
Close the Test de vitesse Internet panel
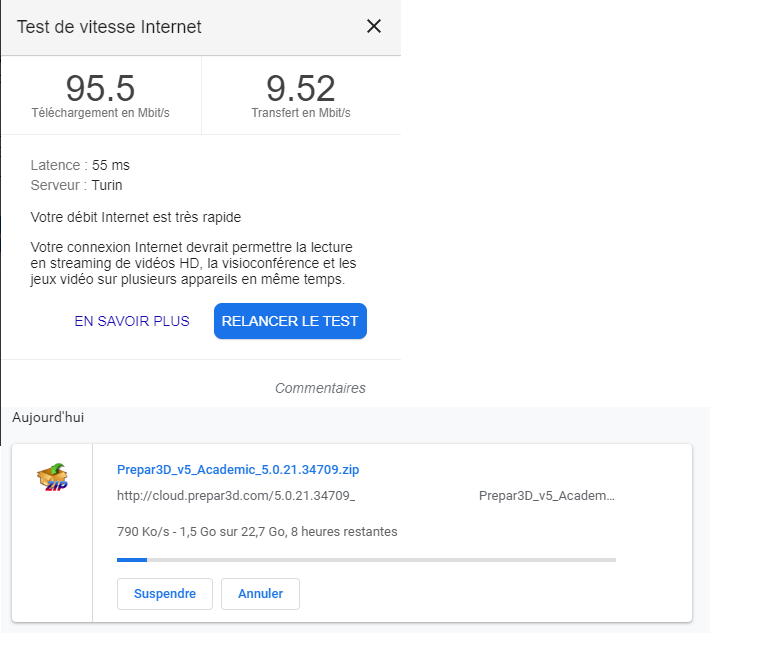374,27
